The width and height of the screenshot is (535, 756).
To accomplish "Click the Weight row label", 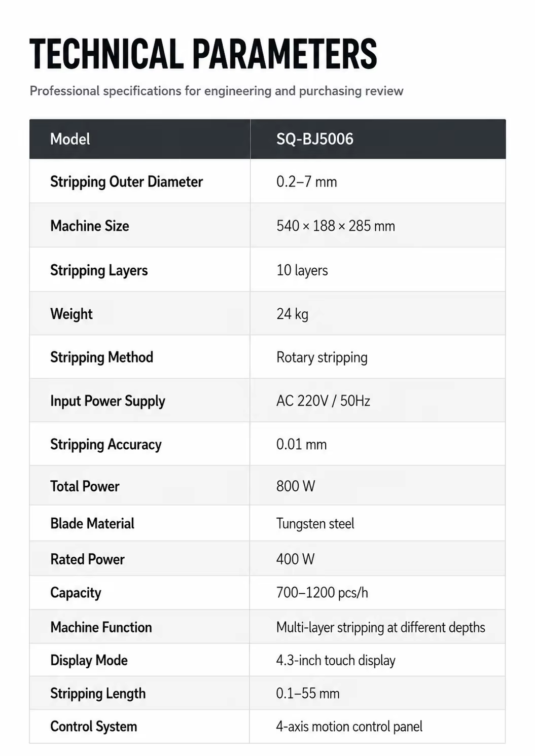I will click(x=71, y=314).
